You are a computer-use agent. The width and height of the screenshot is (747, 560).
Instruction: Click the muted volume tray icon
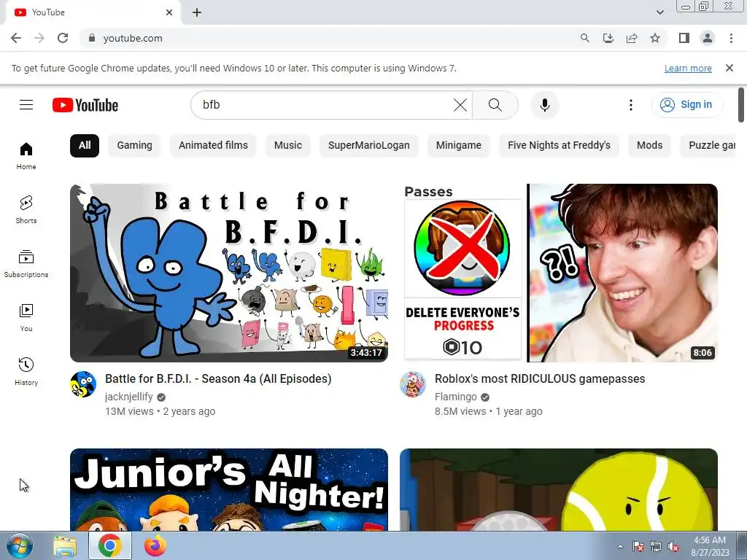pos(673,546)
